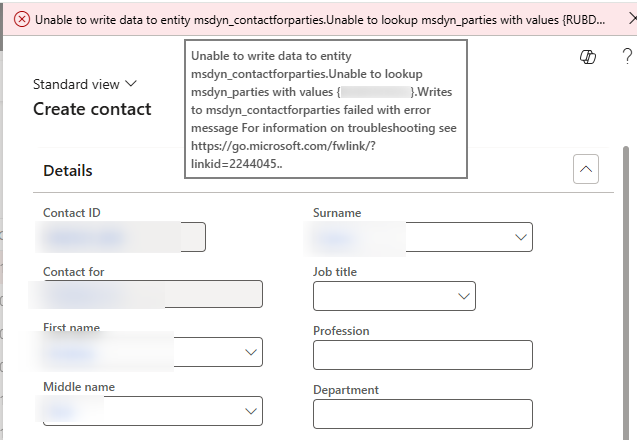Click the red error icon in banner
This screenshot has height=440, width=637.
[x=22, y=19]
